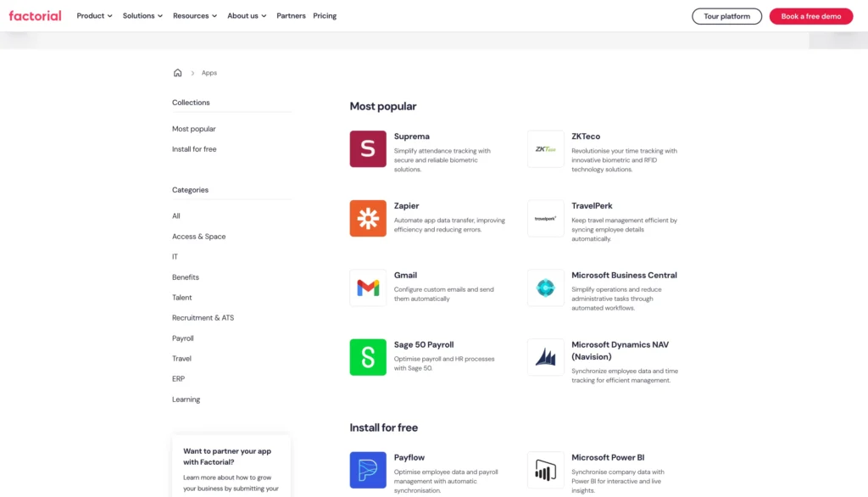Click the Factorial logo
The image size is (868, 497).
pyautogui.click(x=35, y=15)
